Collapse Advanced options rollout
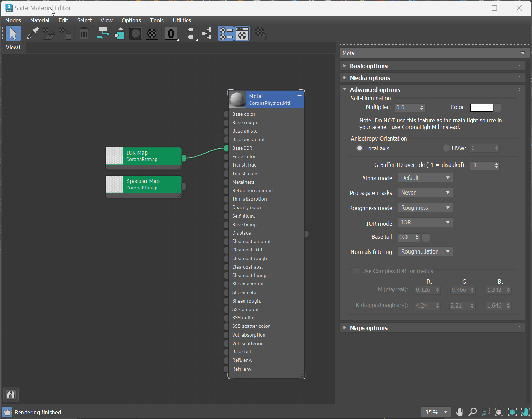The width and height of the screenshot is (532, 419). [x=432, y=90]
